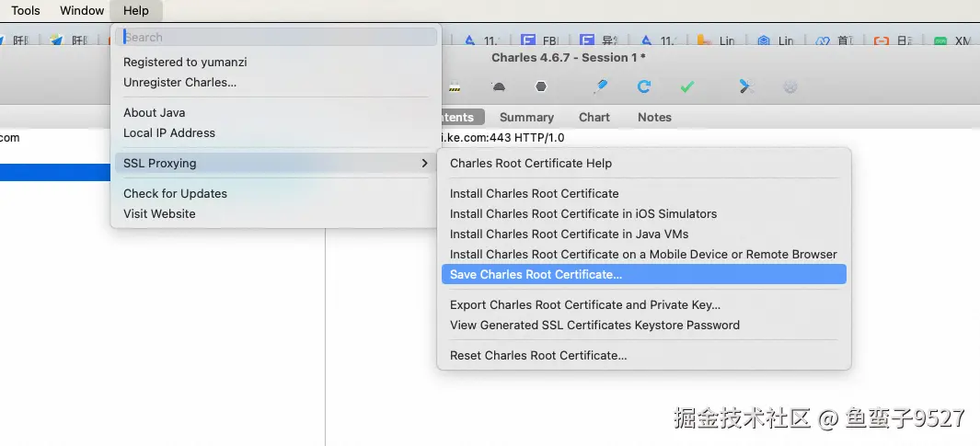Choose Unregister Charles...
This screenshot has width=980, height=446.
276,82
